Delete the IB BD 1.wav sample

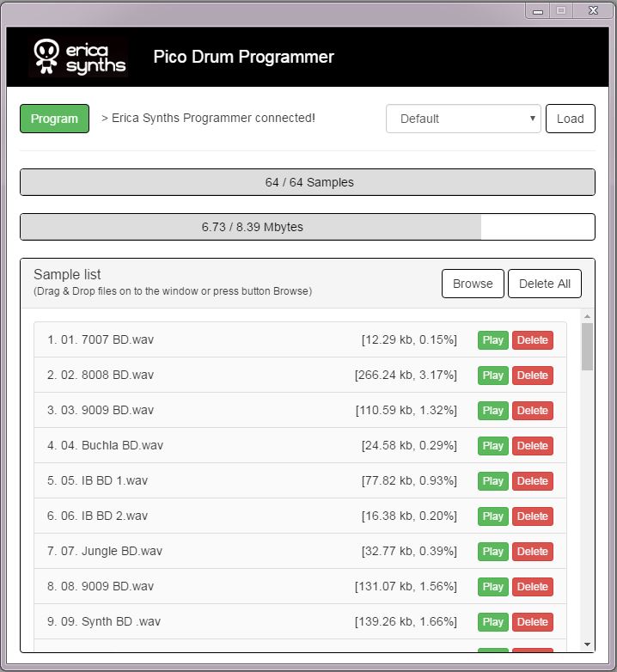coord(533,481)
